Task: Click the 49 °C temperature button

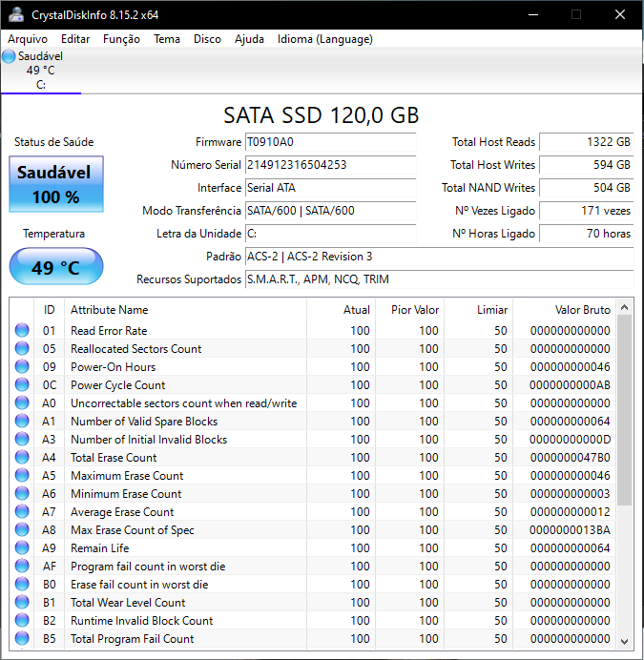Action: [x=56, y=267]
